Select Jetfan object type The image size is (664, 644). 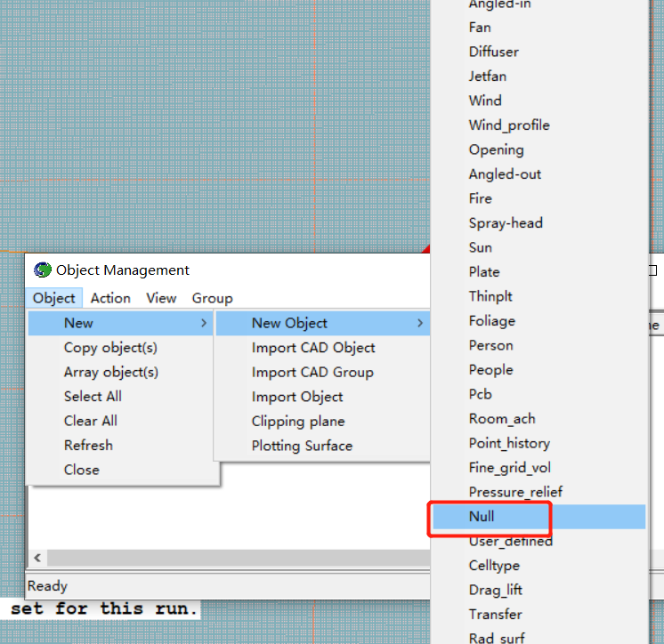(539, 76)
